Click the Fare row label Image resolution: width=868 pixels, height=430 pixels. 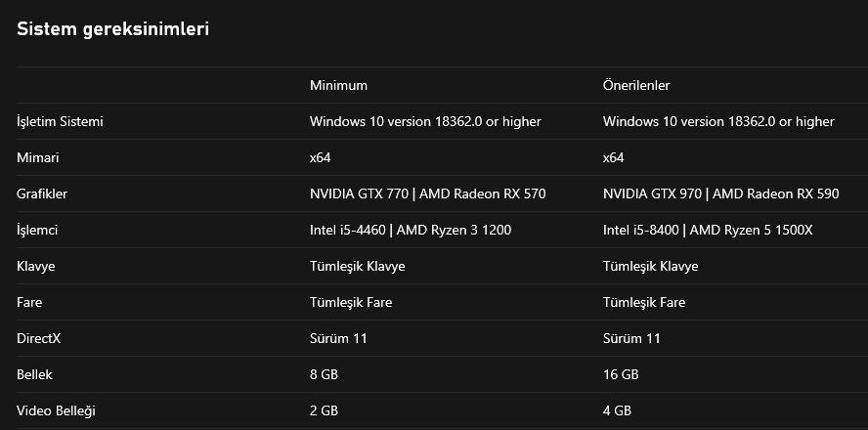29,302
